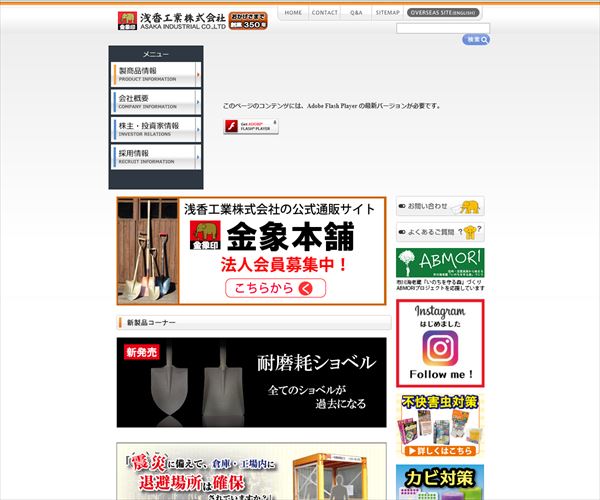Open お問い合わせ contact button
Screen dimensions: 600x500
pos(440,206)
